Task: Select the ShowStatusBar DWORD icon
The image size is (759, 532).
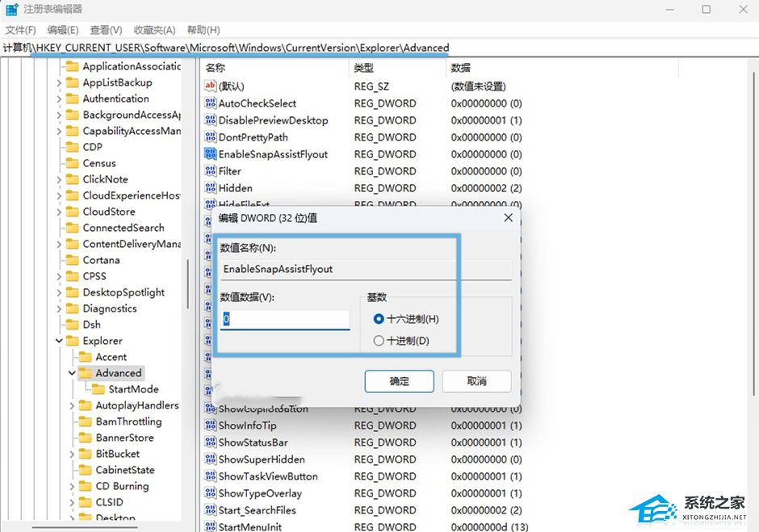Action: pos(210,442)
